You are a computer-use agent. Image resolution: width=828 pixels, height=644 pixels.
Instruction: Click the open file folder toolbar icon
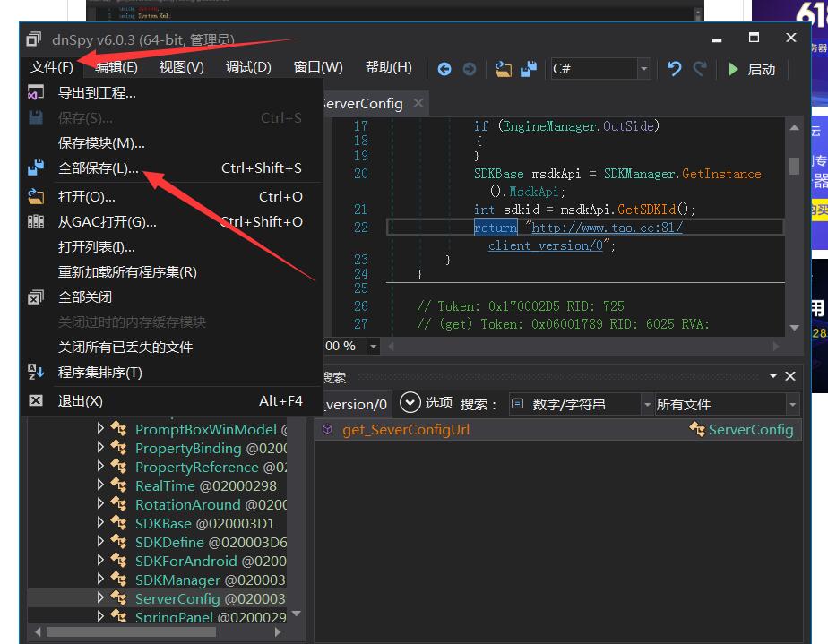504,69
